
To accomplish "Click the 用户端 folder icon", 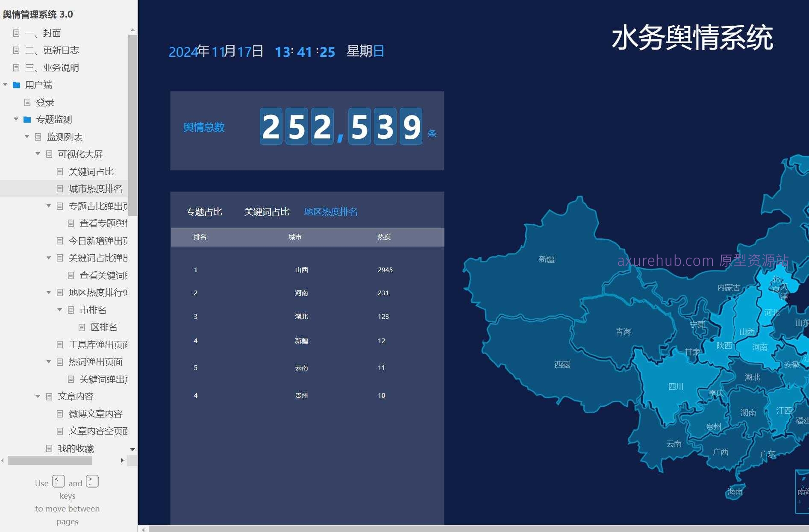I will [17, 85].
